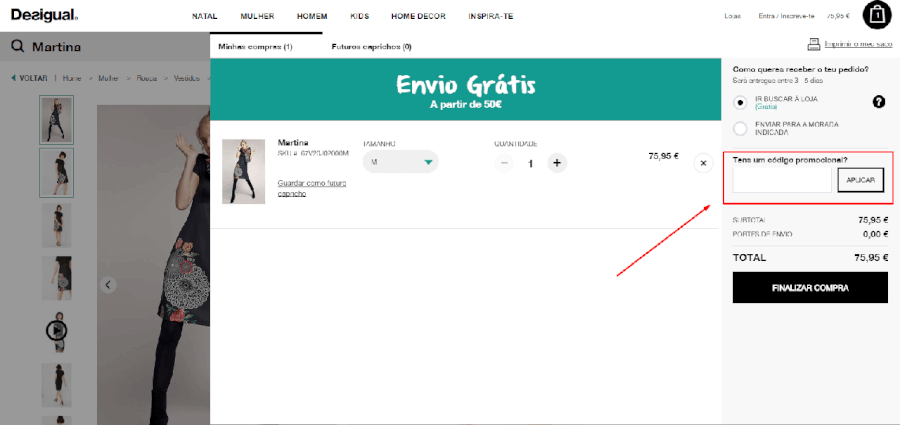
Task: Open the Inspira-te menu
Action: click(491, 16)
